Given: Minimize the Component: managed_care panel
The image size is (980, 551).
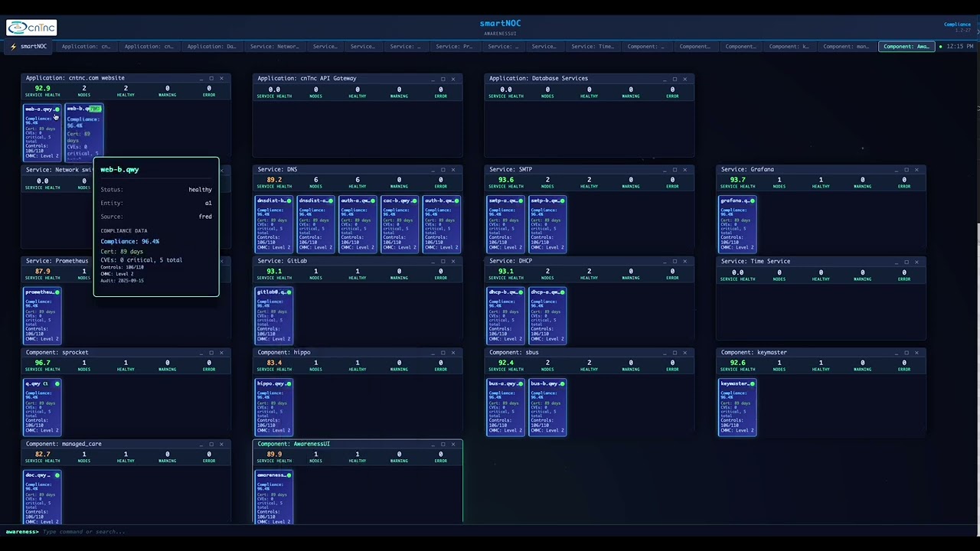Looking at the screenshot, I should pos(201,444).
